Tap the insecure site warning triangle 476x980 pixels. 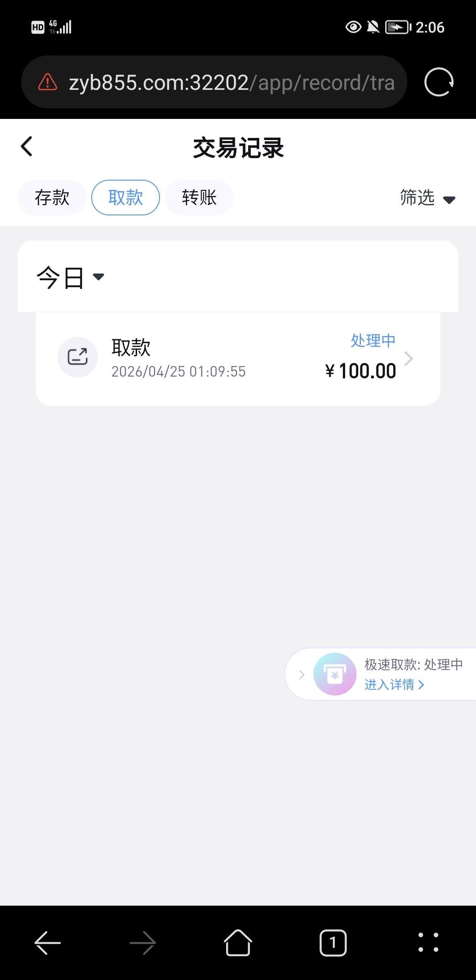48,82
